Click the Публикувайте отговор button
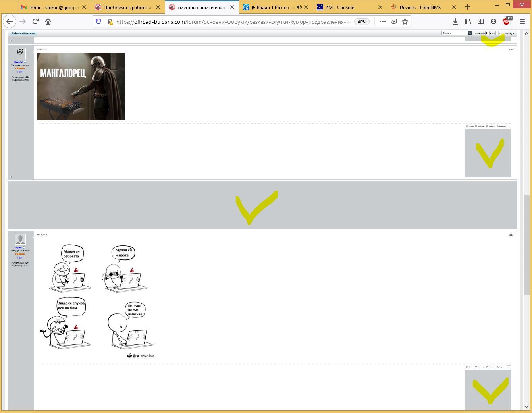Screen dimensions: 532x413 23,33
